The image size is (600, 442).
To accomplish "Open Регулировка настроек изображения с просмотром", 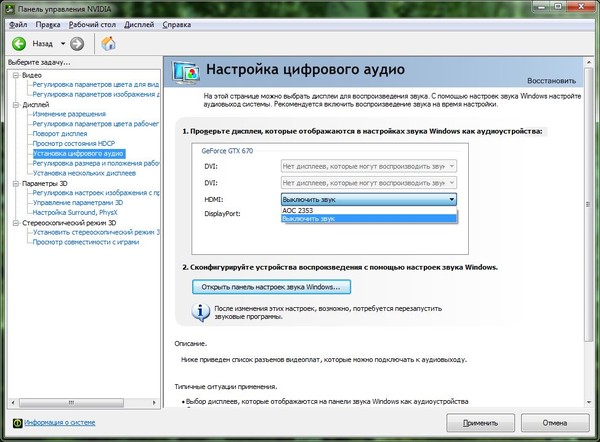I will point(96,193).
